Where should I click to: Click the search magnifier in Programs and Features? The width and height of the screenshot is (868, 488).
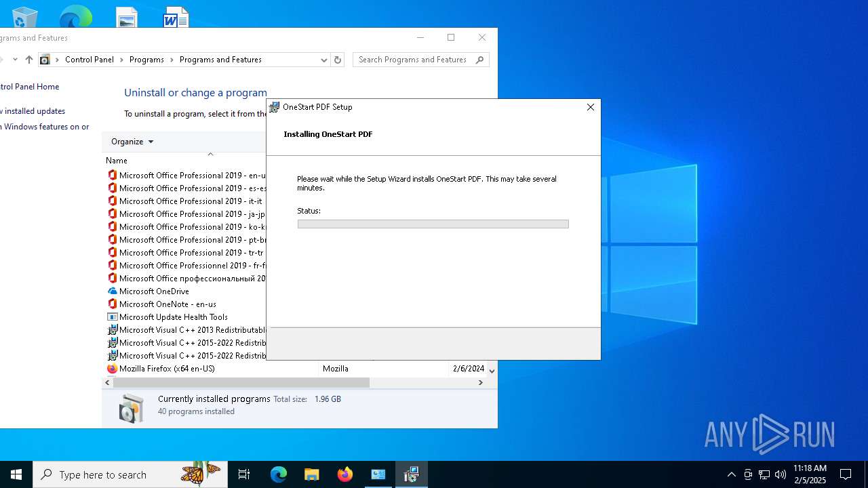(479, 60)
